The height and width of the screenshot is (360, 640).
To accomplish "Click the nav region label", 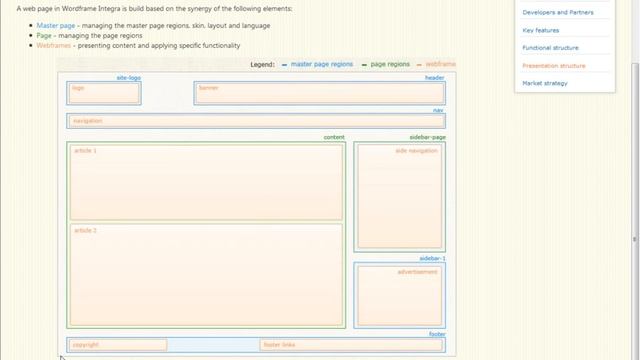I will [438, 110].
